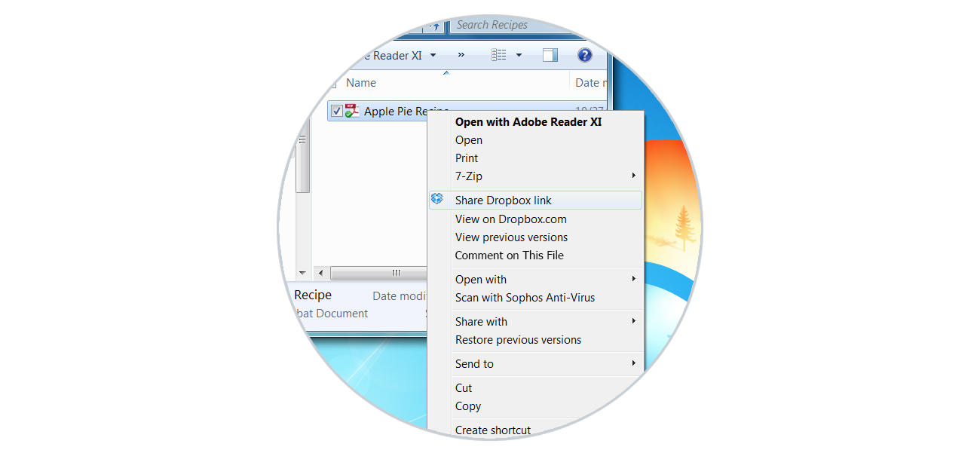Screen dimensions: 980x453
Task: Select Print from the context menu
Action: [x=467, y=158]
